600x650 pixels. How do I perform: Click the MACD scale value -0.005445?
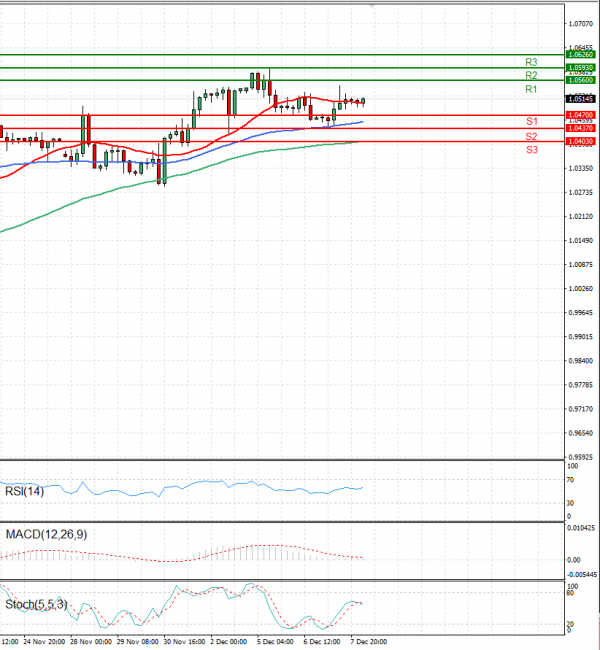click(582, 575)
